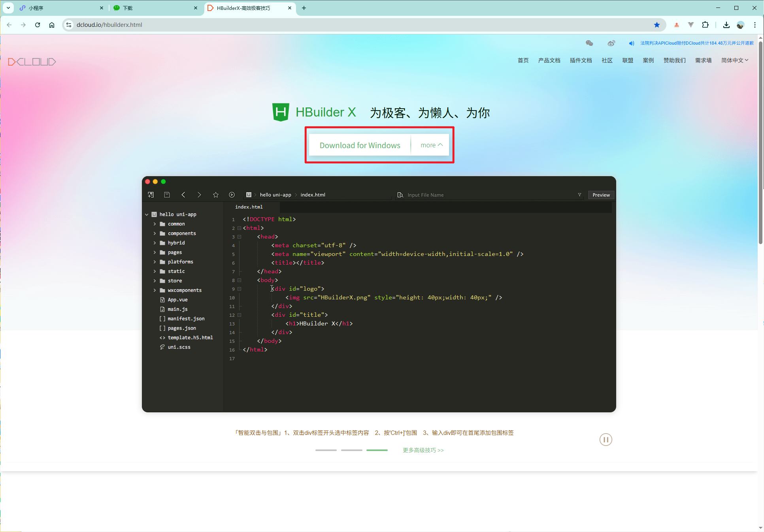Image resolution: width=764 pixels, height=532 pixels.
Task: Click the page vertical scrollbar thumb
Action: point(760,142)
